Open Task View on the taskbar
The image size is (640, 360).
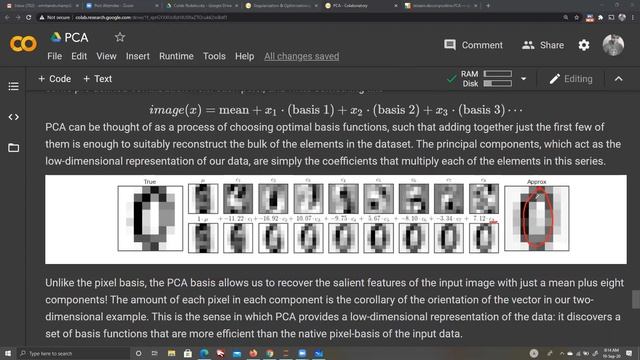coord(155,353)
